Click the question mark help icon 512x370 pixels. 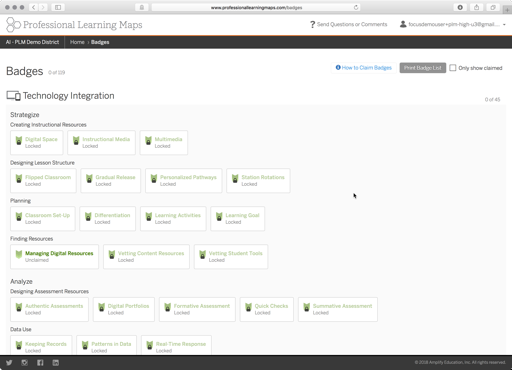[x=312, y=24]
